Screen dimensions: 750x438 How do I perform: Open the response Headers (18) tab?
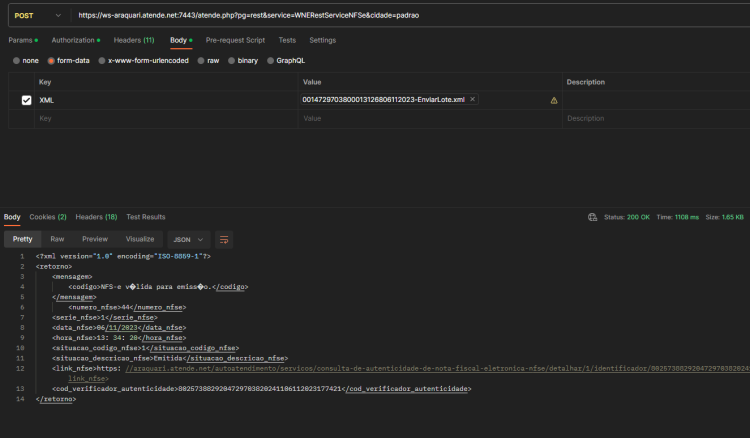click(x=96, y=217)
